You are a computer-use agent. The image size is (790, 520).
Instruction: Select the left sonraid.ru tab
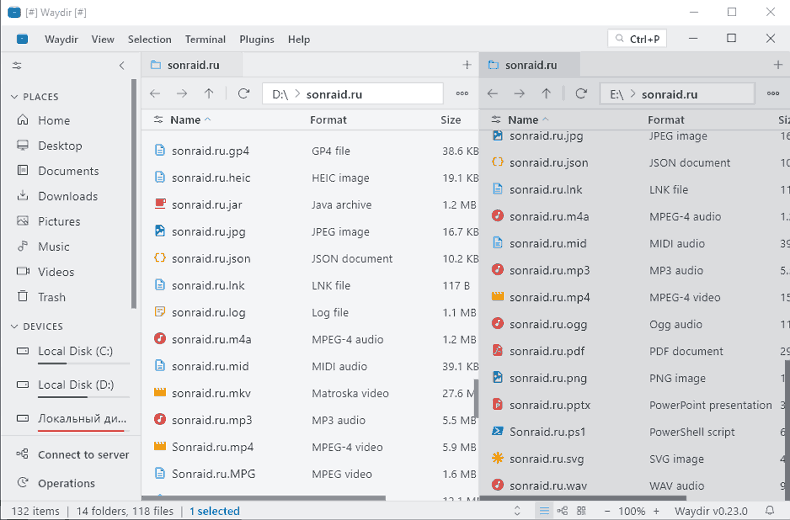pyautogui.click(x=192, y=65)
